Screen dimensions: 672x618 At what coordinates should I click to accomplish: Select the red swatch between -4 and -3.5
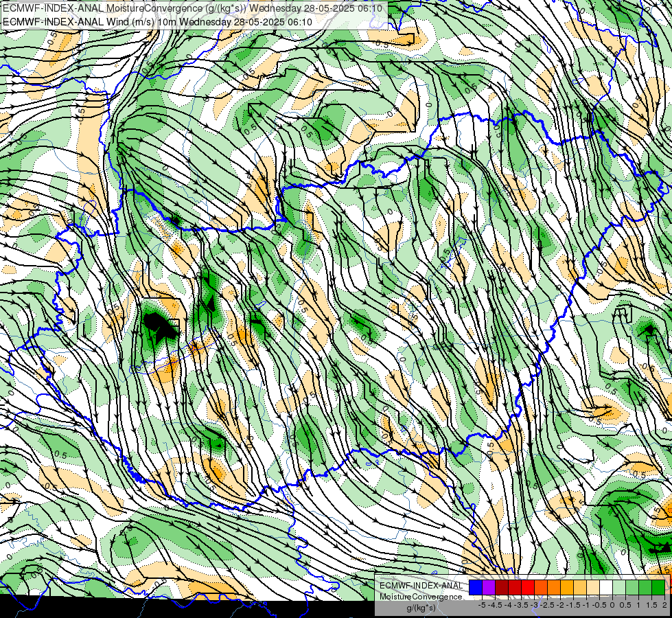point(515,588)
